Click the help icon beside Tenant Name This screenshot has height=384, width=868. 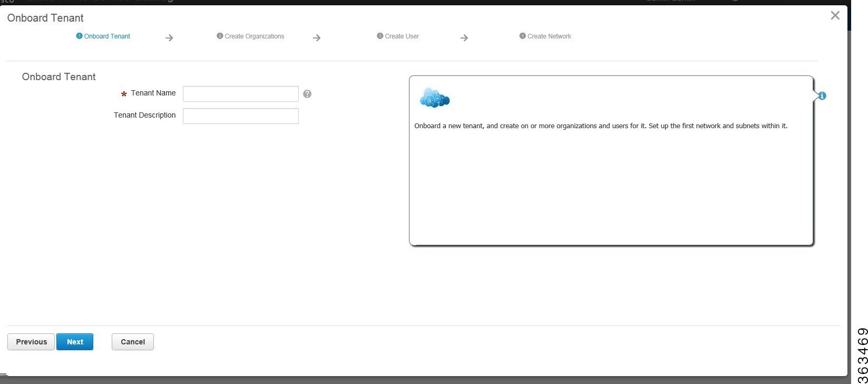coord(307,94)
